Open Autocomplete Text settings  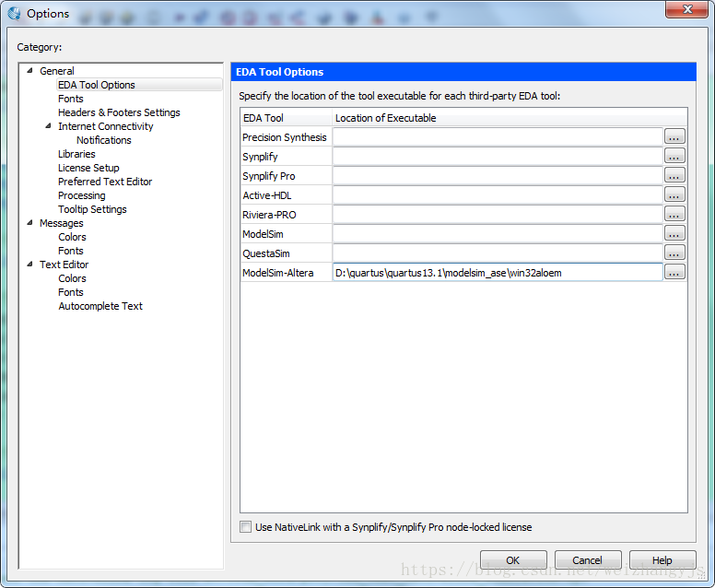click(x=100, y=306)
